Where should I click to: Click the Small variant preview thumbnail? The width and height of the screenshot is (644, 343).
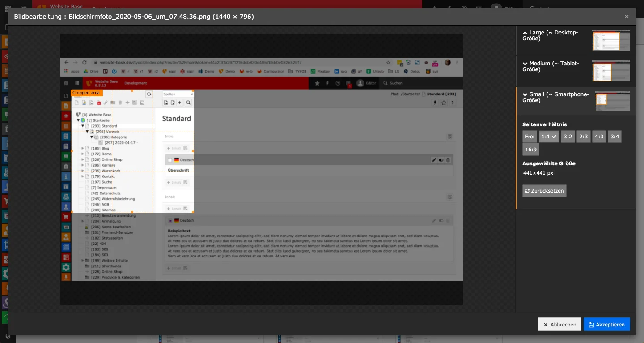click(x=612, y=101)
